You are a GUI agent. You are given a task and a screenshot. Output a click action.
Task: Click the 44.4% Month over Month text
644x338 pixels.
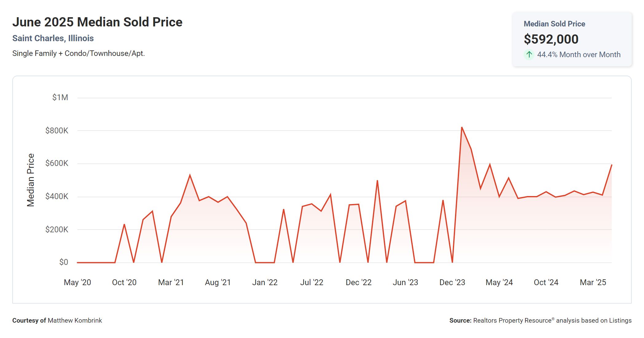point(579,55)
